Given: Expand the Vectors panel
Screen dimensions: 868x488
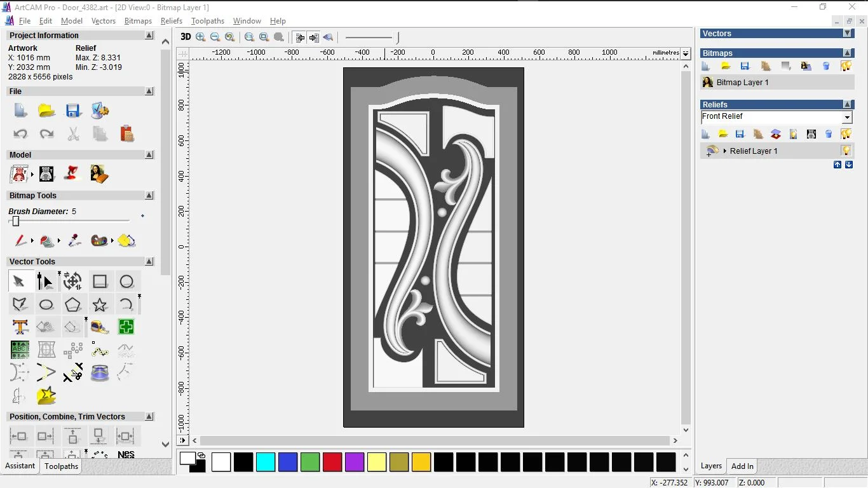Looking at the screenshot, I should tap(847, 34).
